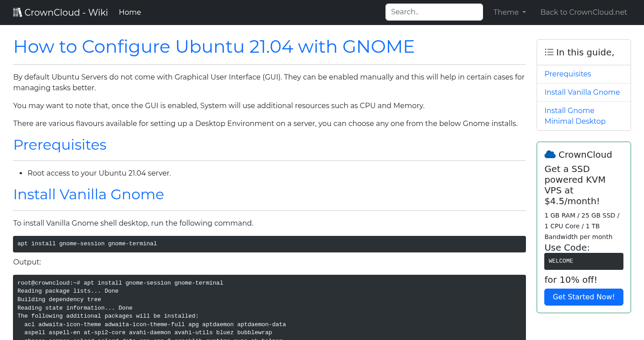This screenshot has height=340, width=644.
Task: Select the terminal output code block
Action: coord(269,308)
